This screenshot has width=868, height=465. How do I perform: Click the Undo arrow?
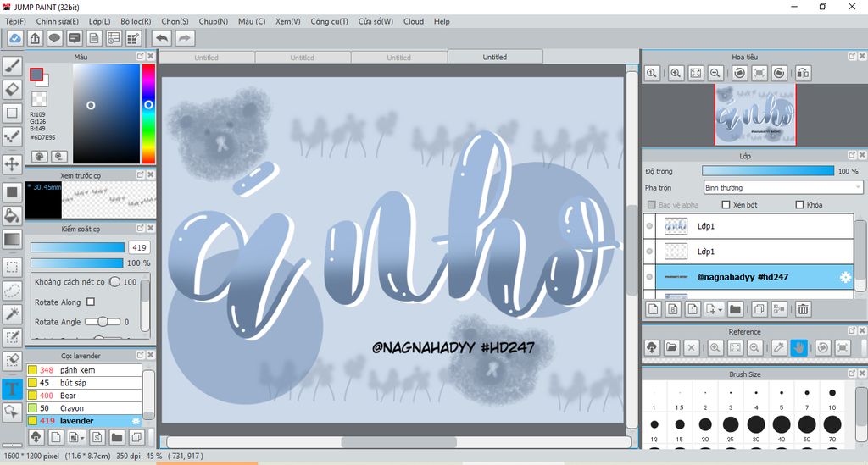coord(162,38)
